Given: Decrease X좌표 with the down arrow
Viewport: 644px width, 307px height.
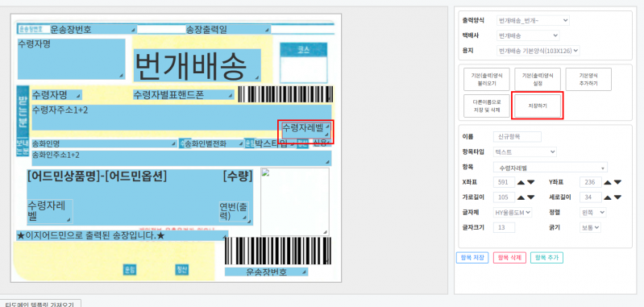Looking at the screenshot, I should point(531,182).
